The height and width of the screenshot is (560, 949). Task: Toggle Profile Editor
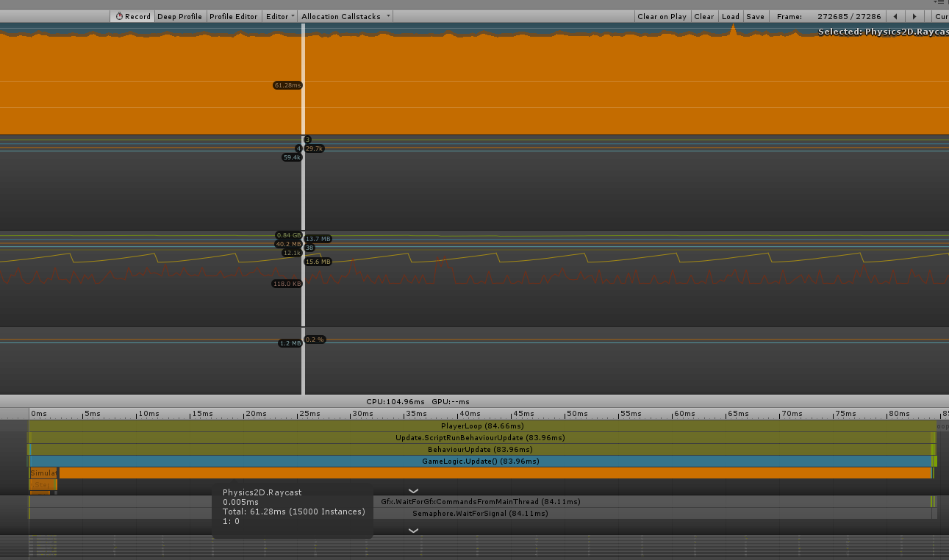(233, 15)
